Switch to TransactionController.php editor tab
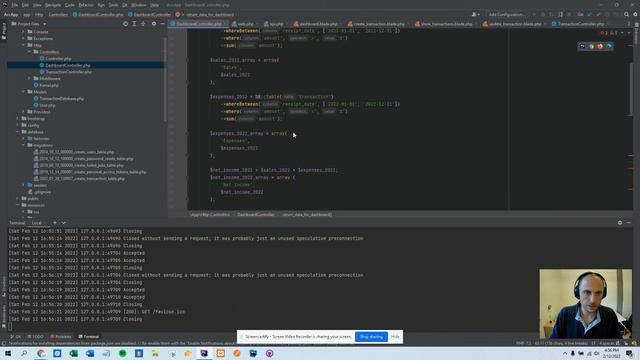Image resolution: width=640 pixels, height=360 pixels. (578, 24)
